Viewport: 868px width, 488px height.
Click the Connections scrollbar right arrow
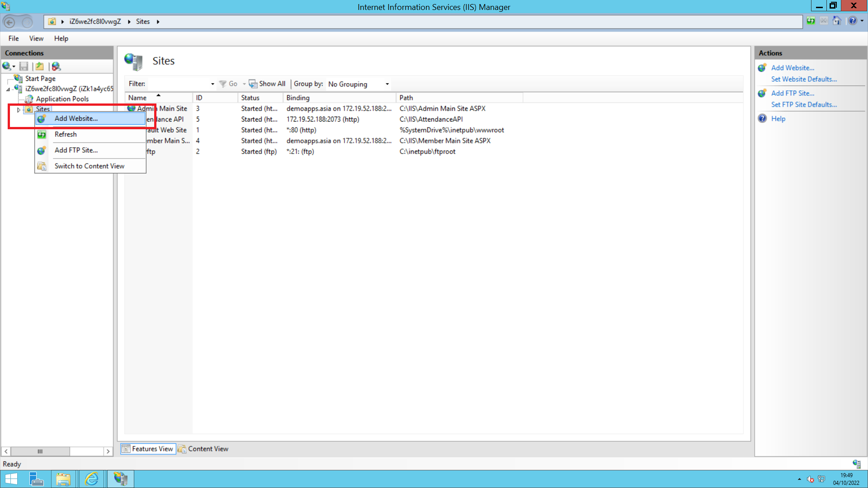point(108,451)
